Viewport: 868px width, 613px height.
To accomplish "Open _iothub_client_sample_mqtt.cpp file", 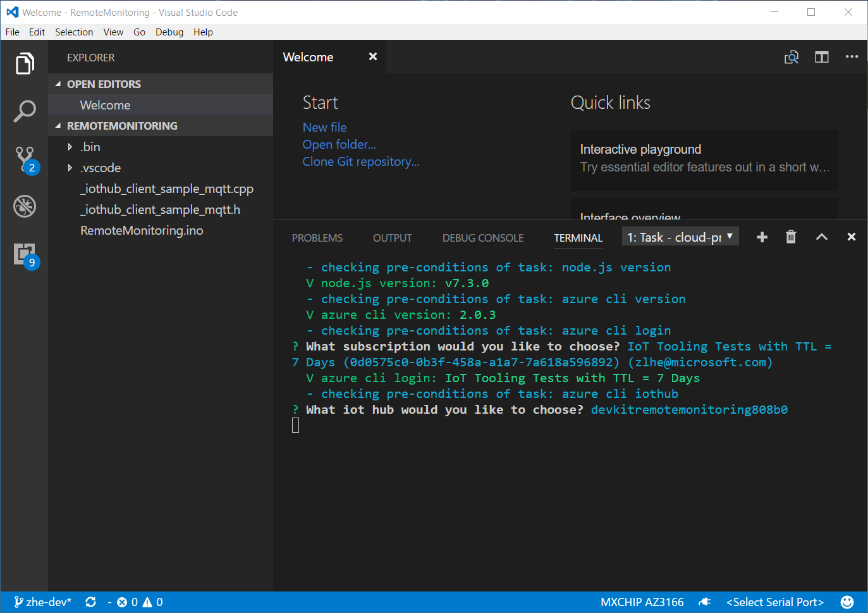I will pos(161,189).
